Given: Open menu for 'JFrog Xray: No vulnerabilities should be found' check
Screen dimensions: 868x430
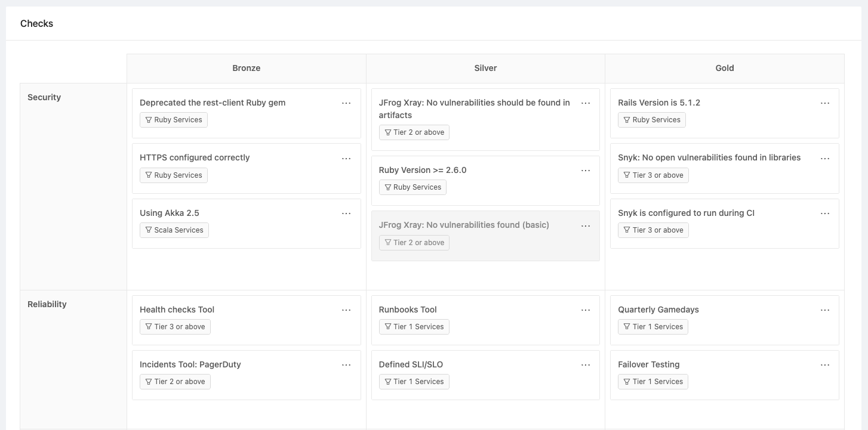Looking at the screenshot, I should click(x=586, y=103).
